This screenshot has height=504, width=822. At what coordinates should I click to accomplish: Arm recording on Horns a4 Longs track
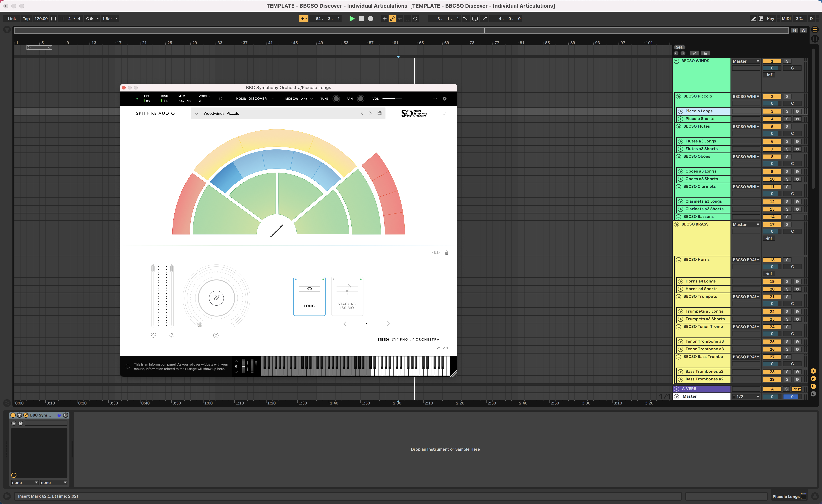[798, 281]
